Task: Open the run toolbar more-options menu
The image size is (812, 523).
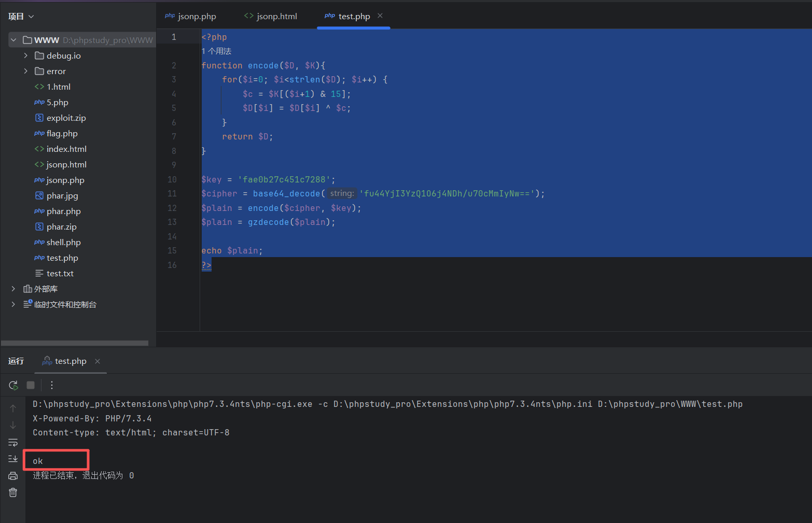Action: pos(52,385)
